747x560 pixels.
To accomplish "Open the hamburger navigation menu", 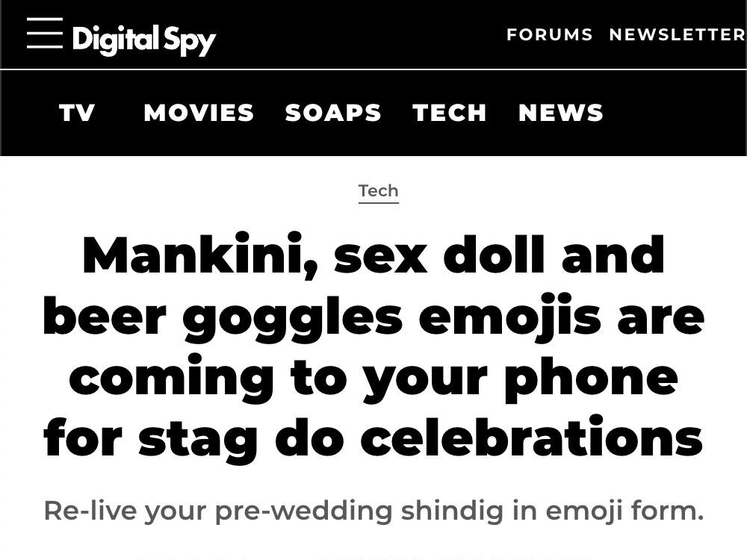I will point(46,35).
